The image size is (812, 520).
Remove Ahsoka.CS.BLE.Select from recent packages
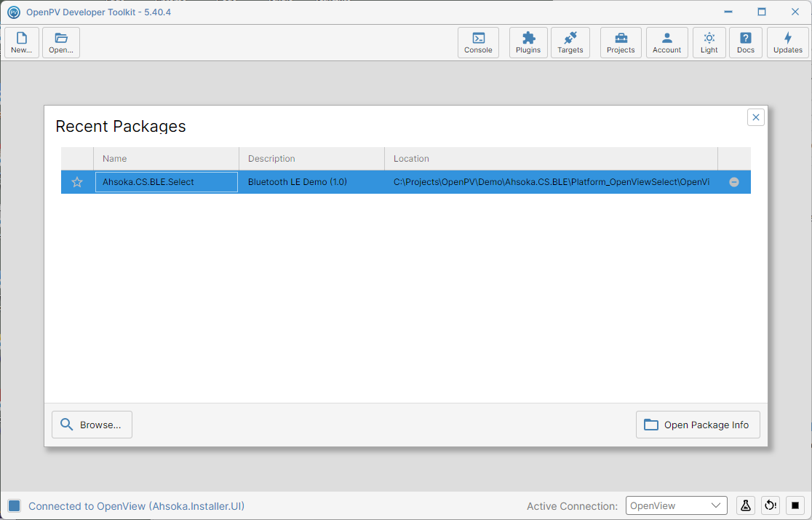734,182
